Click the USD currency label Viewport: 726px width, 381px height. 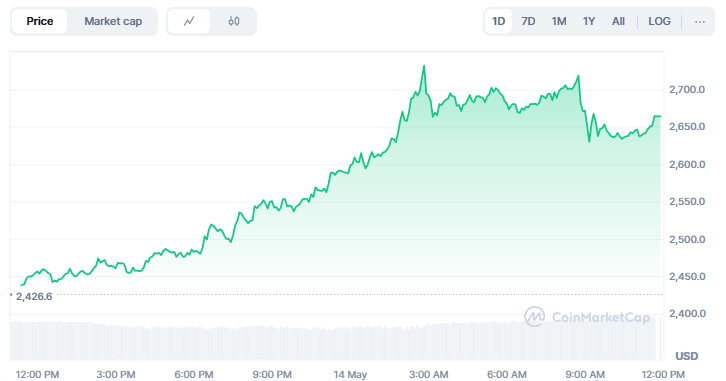click(687, 356)
